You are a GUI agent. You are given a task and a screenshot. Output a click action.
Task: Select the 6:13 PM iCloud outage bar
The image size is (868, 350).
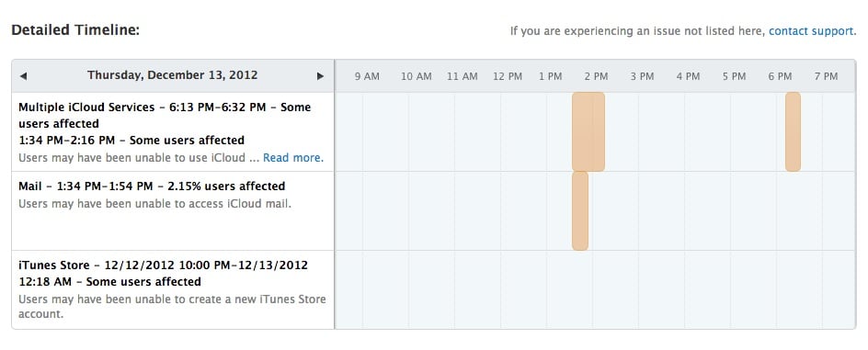793,131
